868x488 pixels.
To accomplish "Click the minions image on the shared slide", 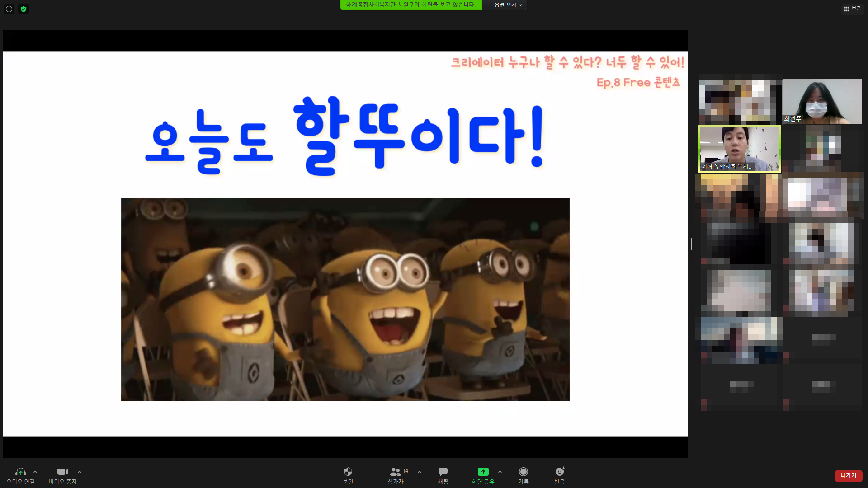I will tap(345, 300).
